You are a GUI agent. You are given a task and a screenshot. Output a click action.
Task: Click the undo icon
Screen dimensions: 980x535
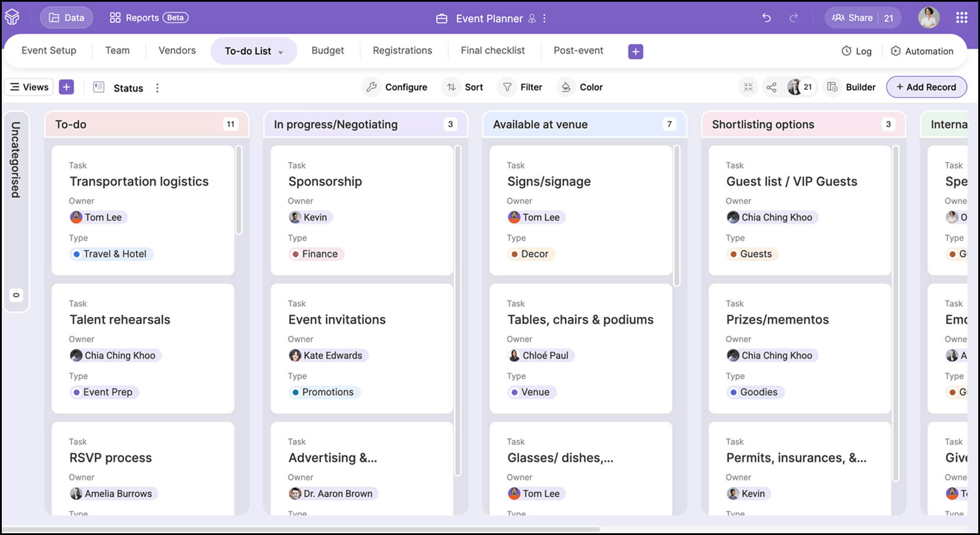pyautogui.click(x=766, y=18)
